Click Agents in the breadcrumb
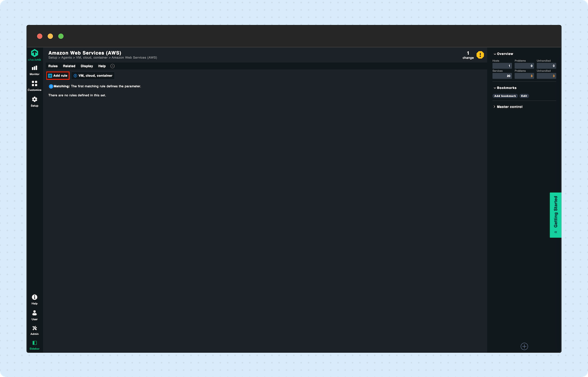Image resolution: width=588 pixels, height=377 pixels. click(x=67, y=58)
